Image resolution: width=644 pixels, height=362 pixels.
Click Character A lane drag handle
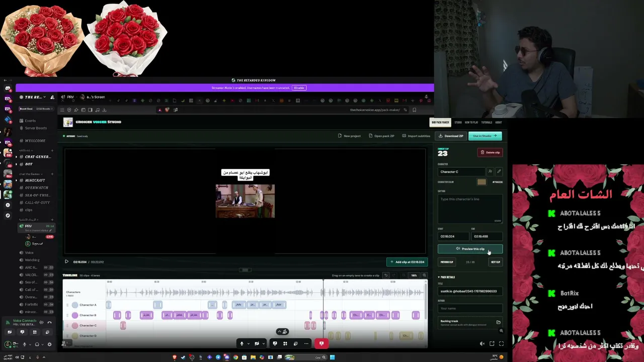[67, 305]
